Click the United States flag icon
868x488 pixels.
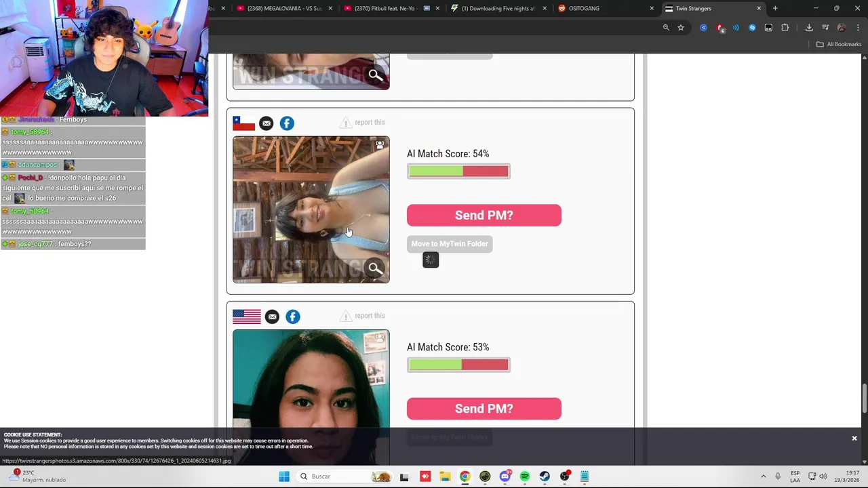(247, 317)
